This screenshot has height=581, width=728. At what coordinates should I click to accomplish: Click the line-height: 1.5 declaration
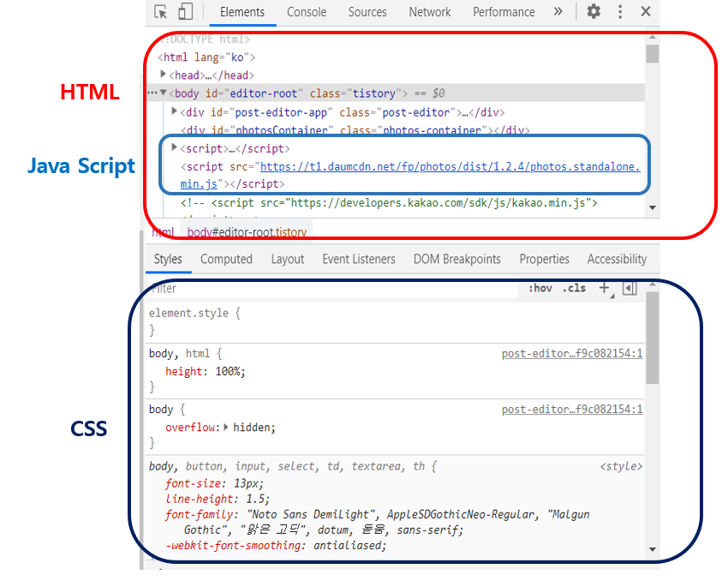tap(218, 499)
